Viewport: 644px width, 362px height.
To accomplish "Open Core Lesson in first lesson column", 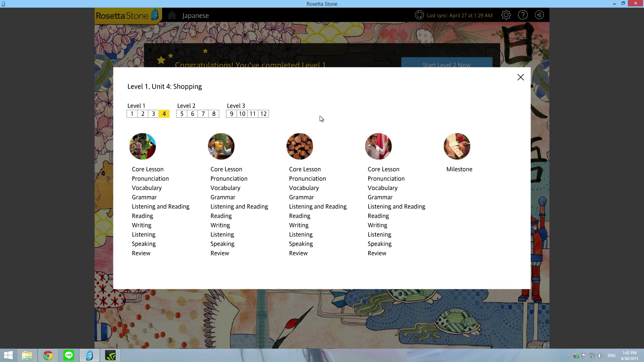I will [x=148, y=169].
